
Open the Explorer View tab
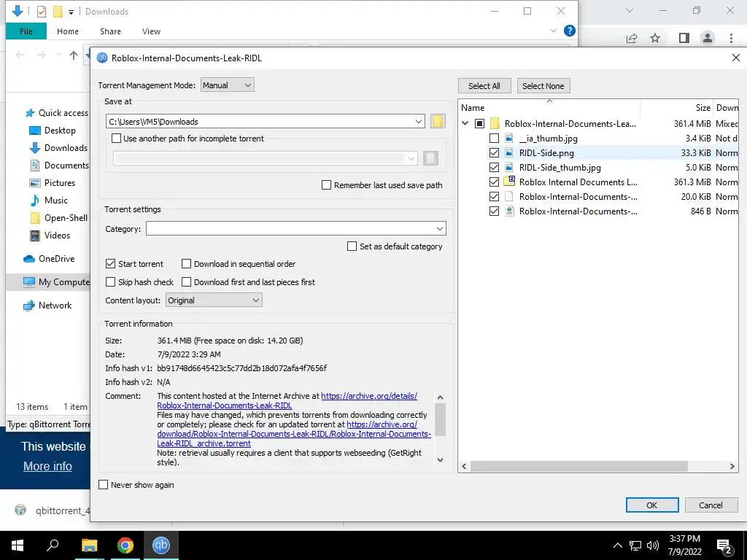pyautogui.click(x=151, y=31)
